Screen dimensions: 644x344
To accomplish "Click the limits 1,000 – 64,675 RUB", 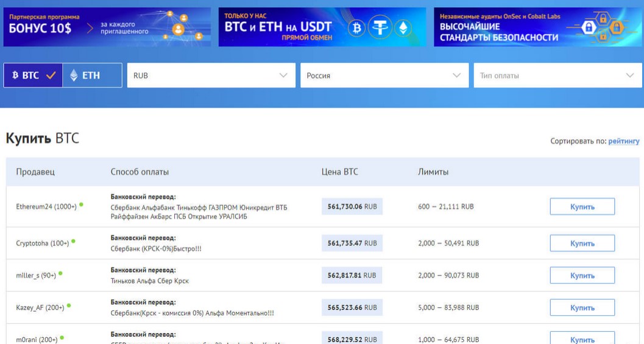I will (x=448, y=340).
